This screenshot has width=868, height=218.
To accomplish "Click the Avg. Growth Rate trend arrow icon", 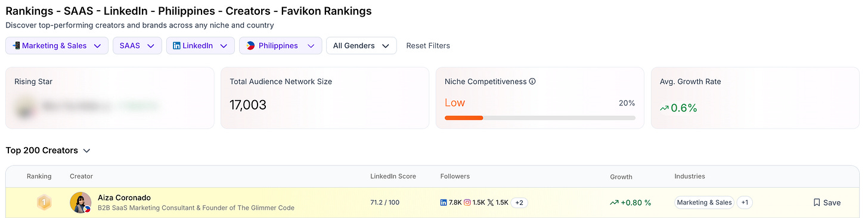I will 664,108.
